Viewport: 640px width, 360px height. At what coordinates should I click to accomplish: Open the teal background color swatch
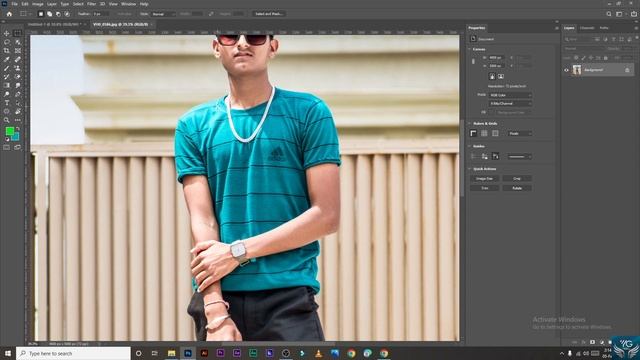tap(16, 137)
